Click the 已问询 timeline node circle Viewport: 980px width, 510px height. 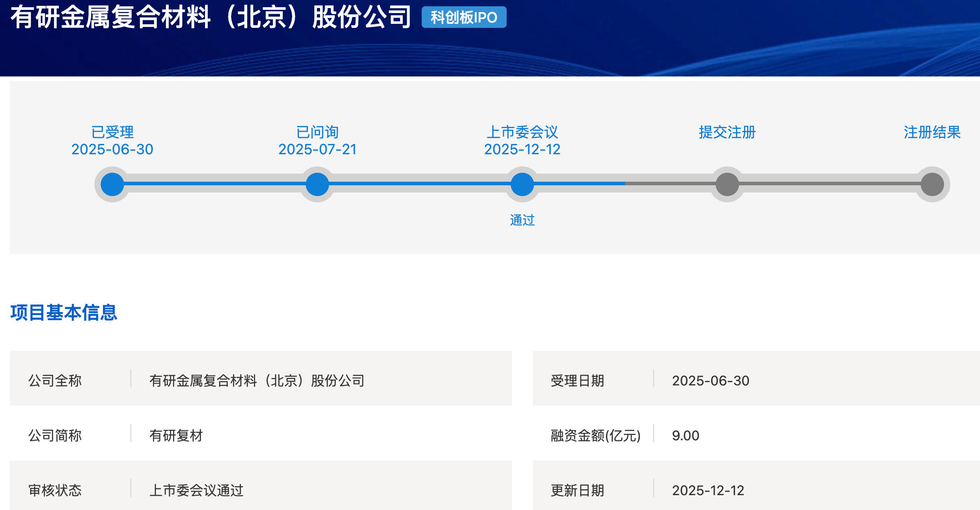tap(317, 184)
